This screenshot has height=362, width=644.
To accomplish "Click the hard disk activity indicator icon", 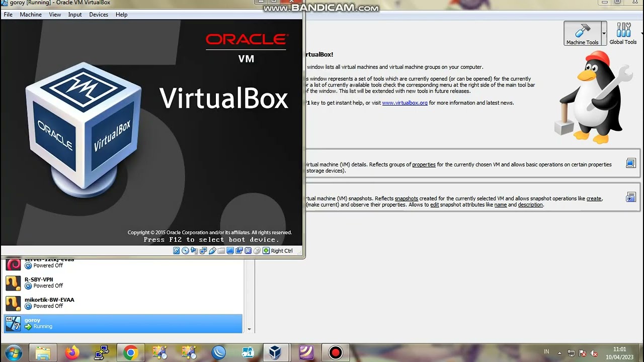I will tap(177, 250).
